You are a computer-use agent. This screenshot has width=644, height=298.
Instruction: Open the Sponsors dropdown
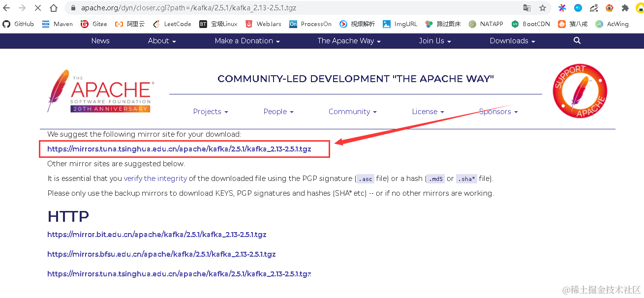coord(498,112)
